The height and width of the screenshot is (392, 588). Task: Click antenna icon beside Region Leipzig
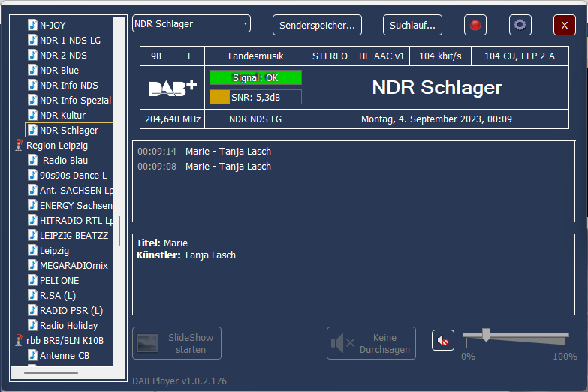[19, 145]
